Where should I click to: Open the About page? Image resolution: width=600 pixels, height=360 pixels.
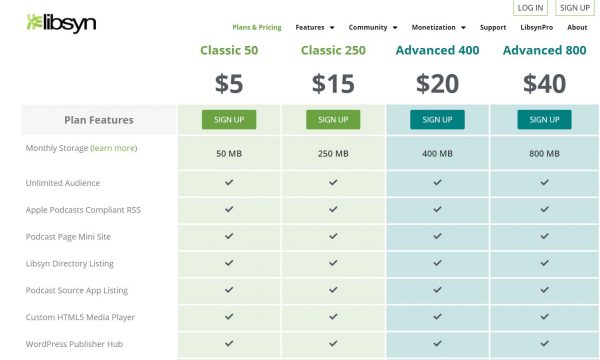click(x=577, y=28)
